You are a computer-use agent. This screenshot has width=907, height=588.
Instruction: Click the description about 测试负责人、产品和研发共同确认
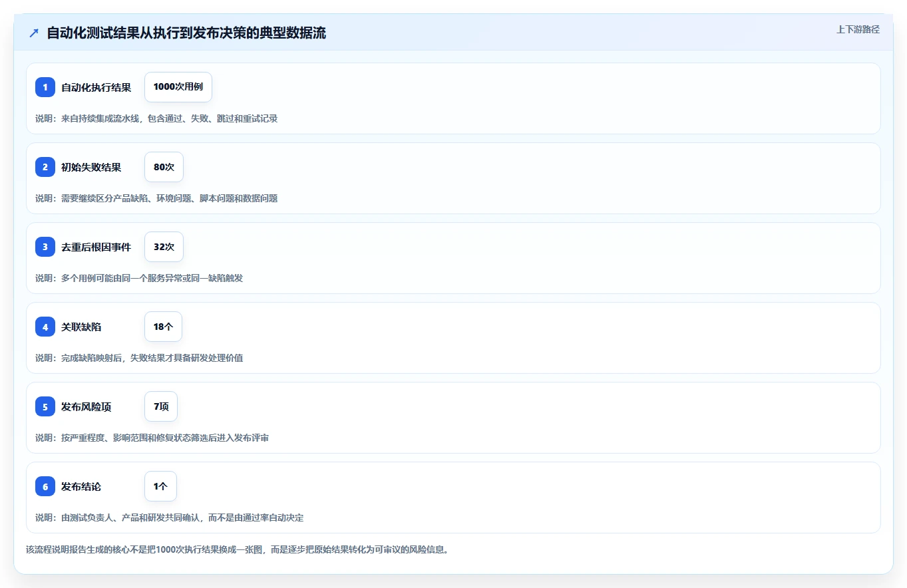click(170, 517)
